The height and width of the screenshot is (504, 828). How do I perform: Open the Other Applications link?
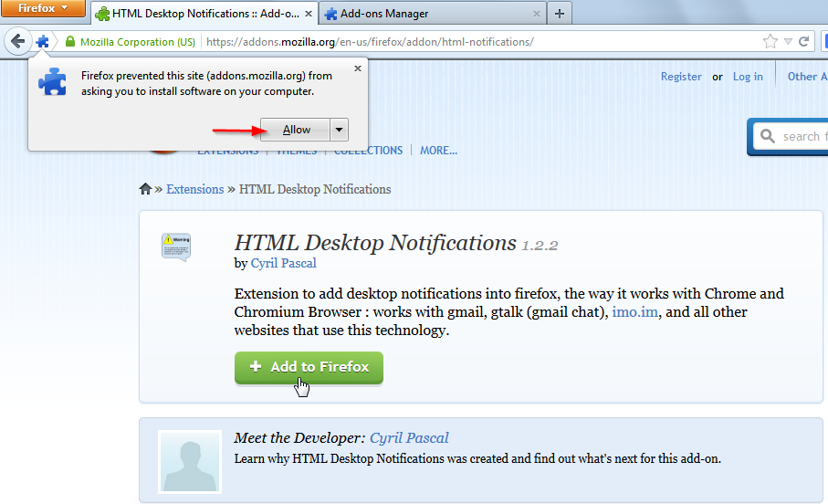(x=807, y=77)
